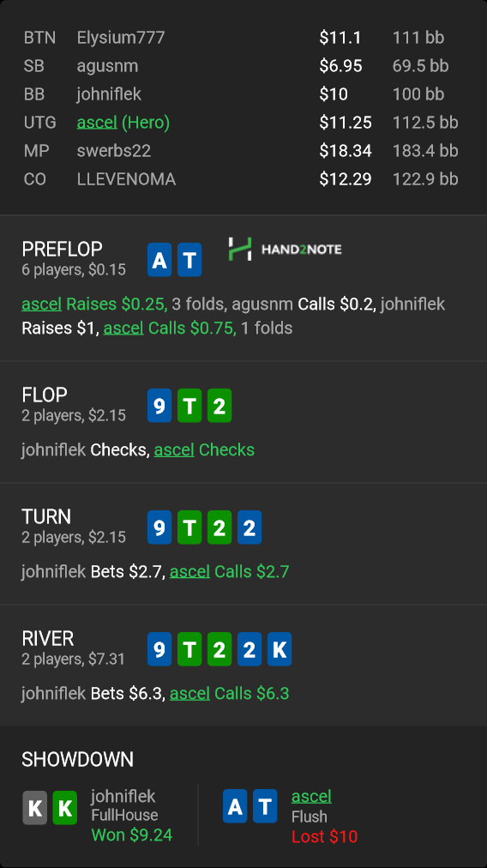Click the K card on the river

[x=280, y=649]
